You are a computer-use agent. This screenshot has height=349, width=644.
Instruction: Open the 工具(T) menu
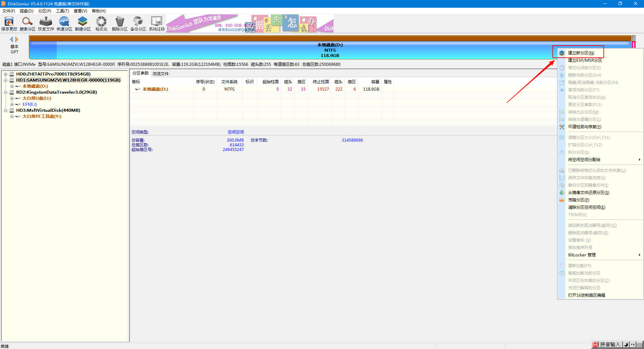coord(62,11)
